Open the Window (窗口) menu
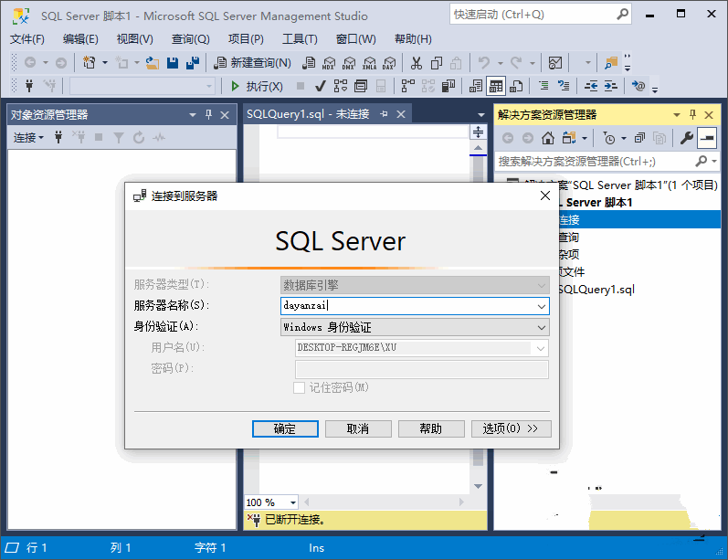 pos(355,39)
